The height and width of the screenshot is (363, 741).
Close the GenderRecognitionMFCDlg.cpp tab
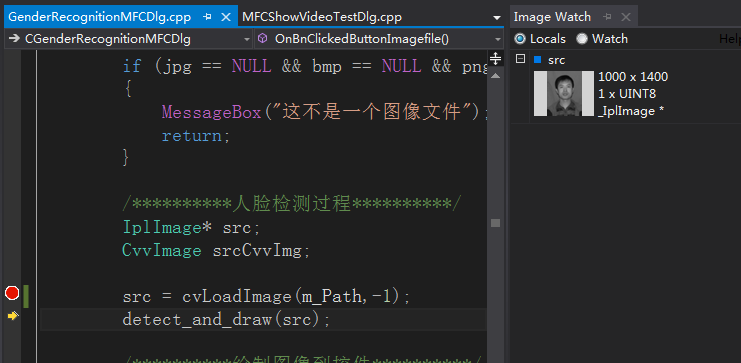(x=226, y=17)
